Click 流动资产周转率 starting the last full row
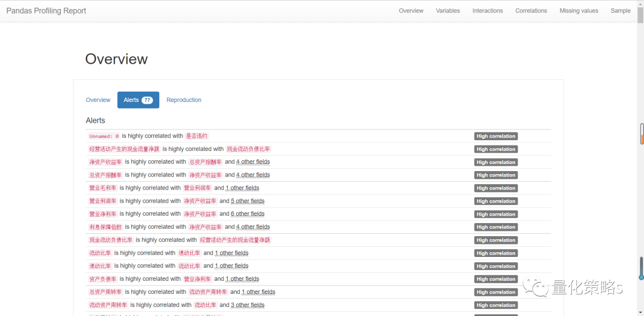This screenshot has height=316, width=644. click(x=108, y=305)
